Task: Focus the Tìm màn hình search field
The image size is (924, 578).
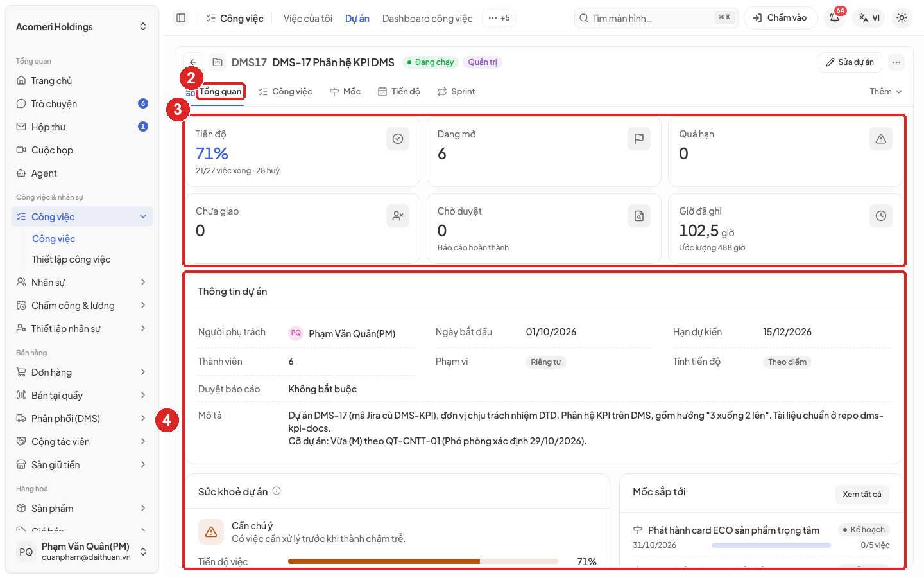Action: (656, 18)
